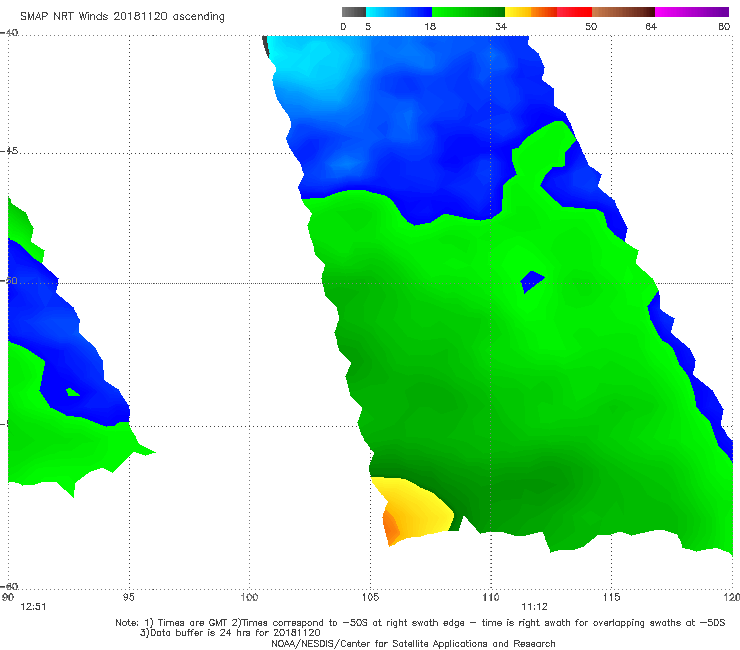740x650 pixels.
Task: Click the '3)Data buffer is 24 hrs' note
Action: click(x=230, y=633)
